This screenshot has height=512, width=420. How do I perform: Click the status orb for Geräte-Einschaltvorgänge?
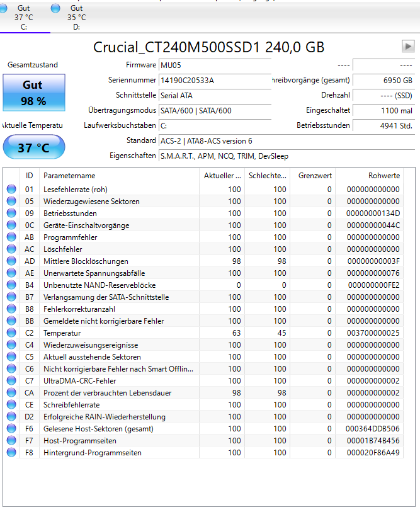click(11, 225)
